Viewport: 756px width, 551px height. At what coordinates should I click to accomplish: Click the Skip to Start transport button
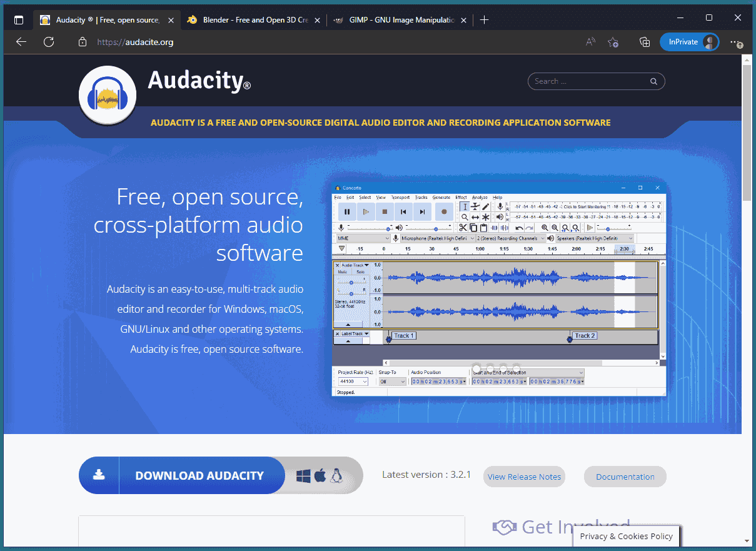(x=403, y=211)
